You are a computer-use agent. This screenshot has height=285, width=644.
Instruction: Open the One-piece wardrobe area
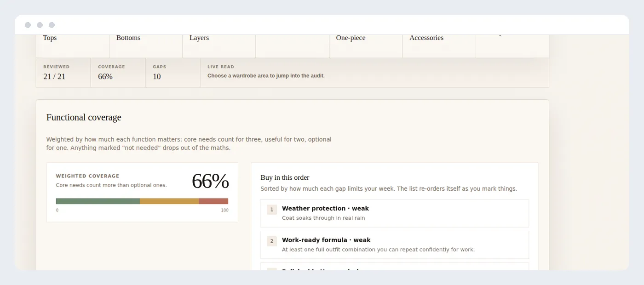366,46
